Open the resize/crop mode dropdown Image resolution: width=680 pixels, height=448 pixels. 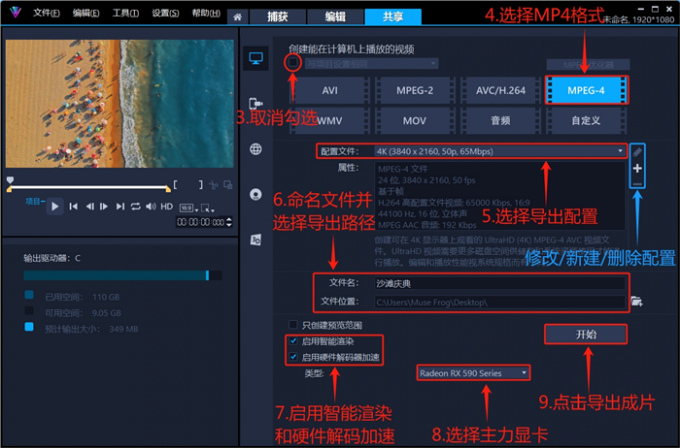(x=207, y=209)
